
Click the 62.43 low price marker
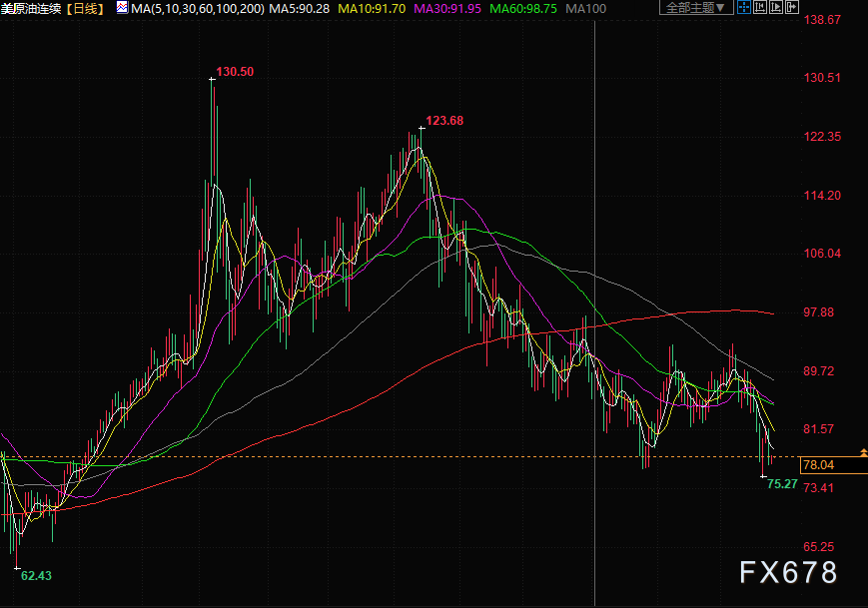pyautogui.click(x=36, y=575)
